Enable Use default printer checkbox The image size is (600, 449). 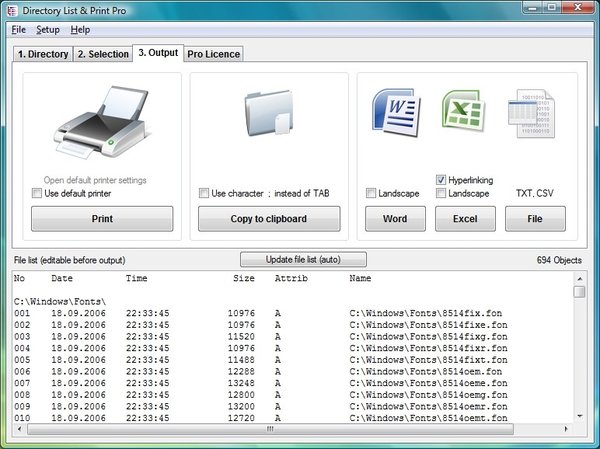[x=38, y=193]
